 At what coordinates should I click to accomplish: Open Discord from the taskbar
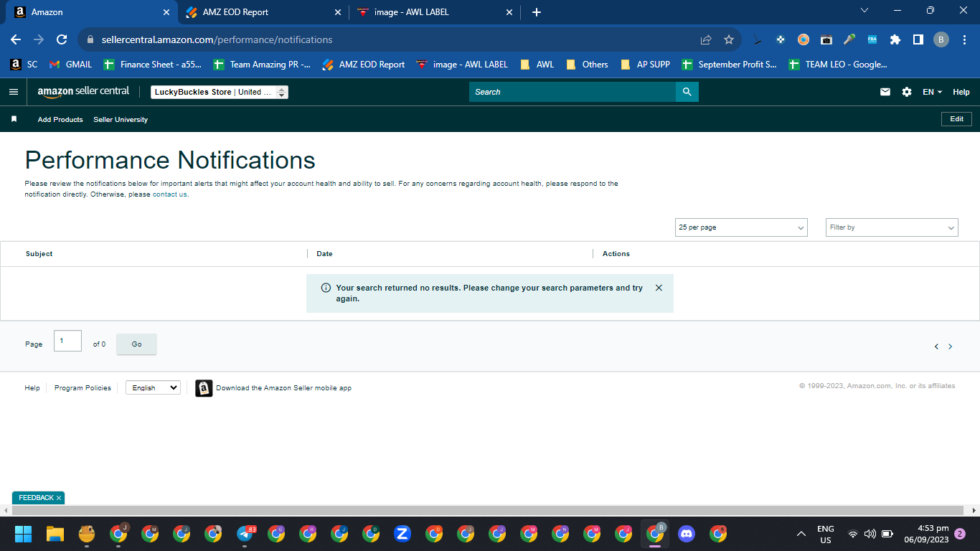pos(687,534)
